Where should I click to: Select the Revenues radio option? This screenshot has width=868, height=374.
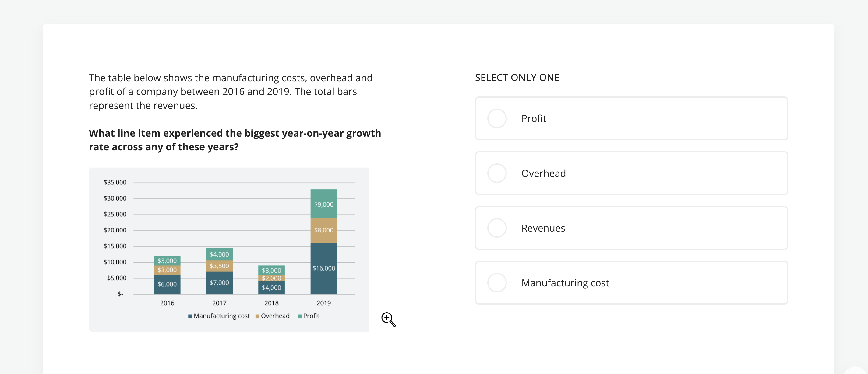click(497, 228)
